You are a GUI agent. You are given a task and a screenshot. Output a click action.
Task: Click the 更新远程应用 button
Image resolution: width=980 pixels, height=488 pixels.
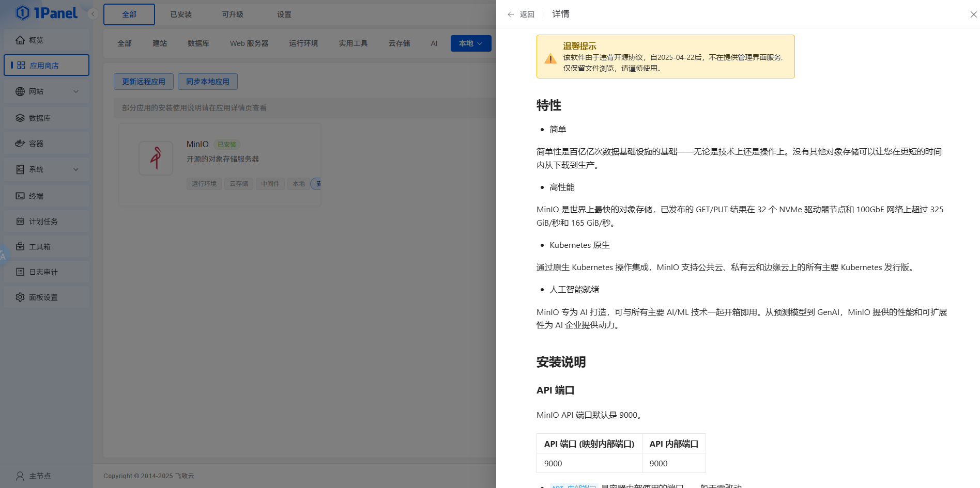(144, 82)
